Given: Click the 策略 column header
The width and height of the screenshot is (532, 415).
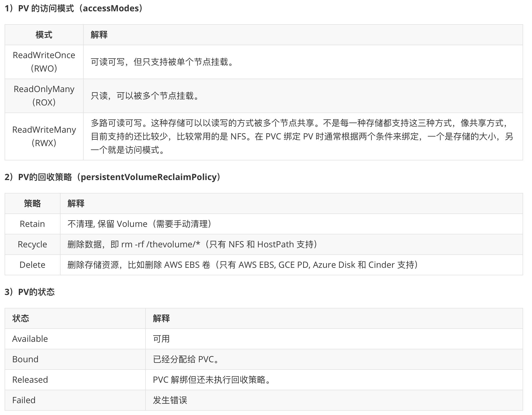Looking at the screenshot, I should pos(32,203).
